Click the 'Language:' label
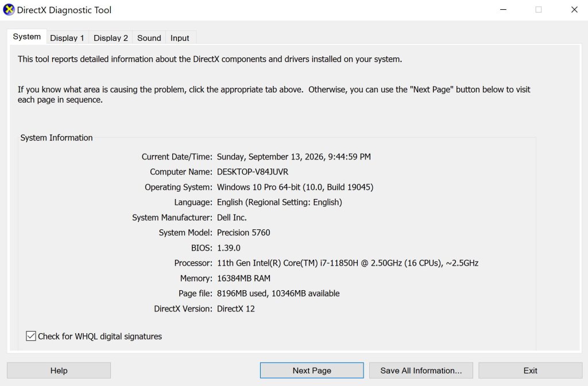 click(x=193, y=202)
